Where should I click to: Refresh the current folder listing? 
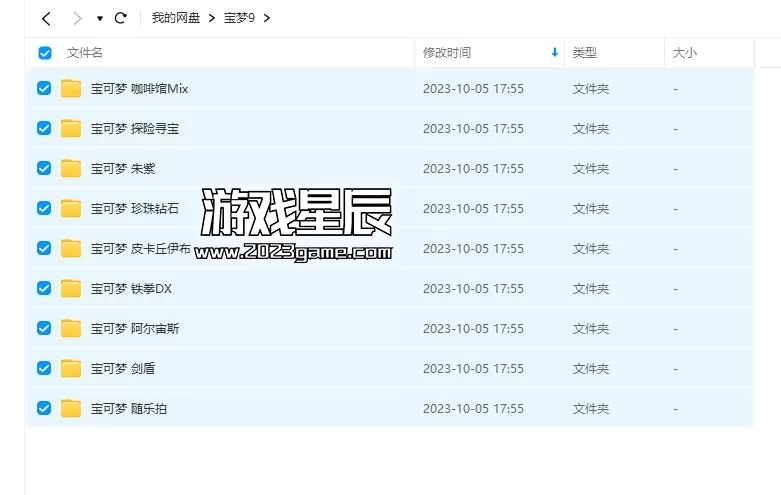tap(121, 18)
